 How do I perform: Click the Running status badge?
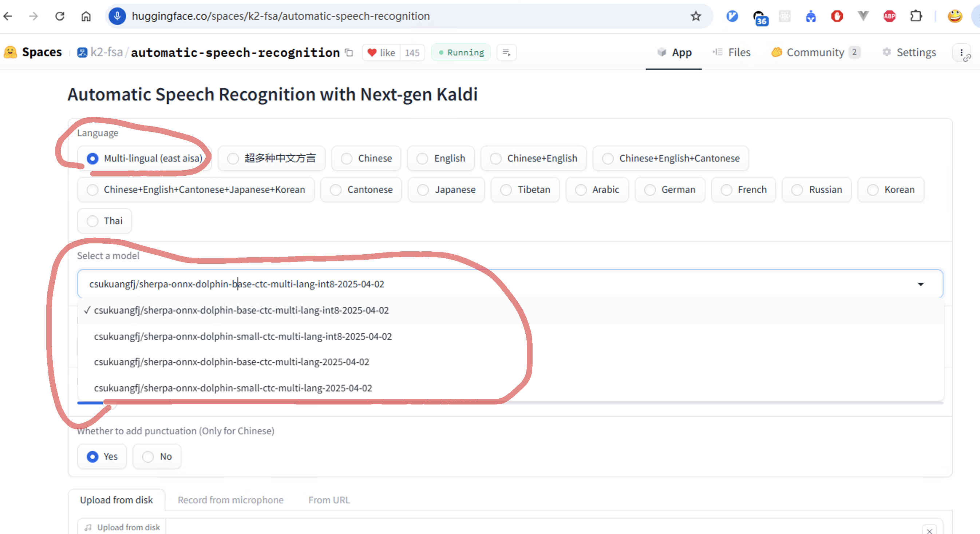coord(461,52)
